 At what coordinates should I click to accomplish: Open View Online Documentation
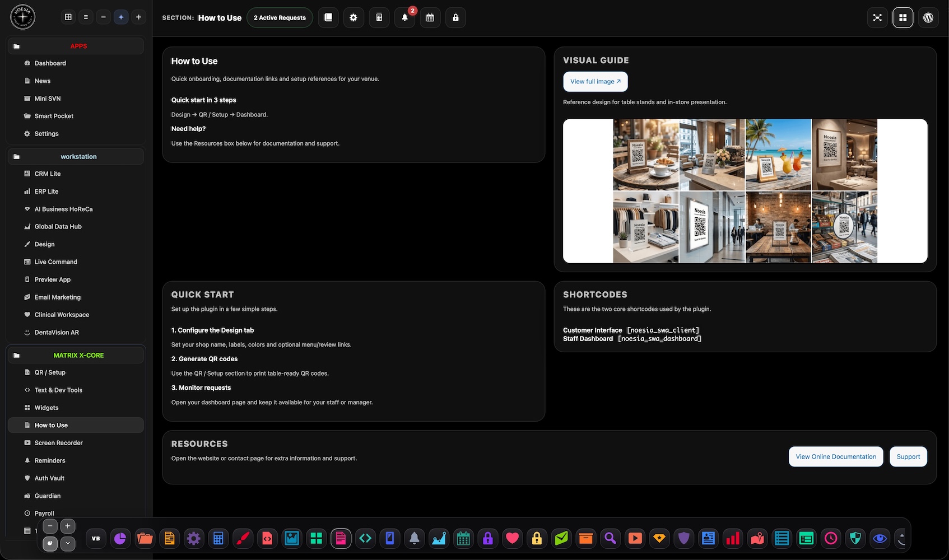pyautogui.click(x=836, y=456)
